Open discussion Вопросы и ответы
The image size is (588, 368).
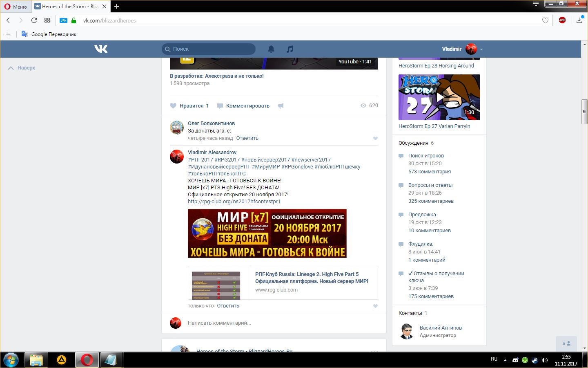coord(430,185)
